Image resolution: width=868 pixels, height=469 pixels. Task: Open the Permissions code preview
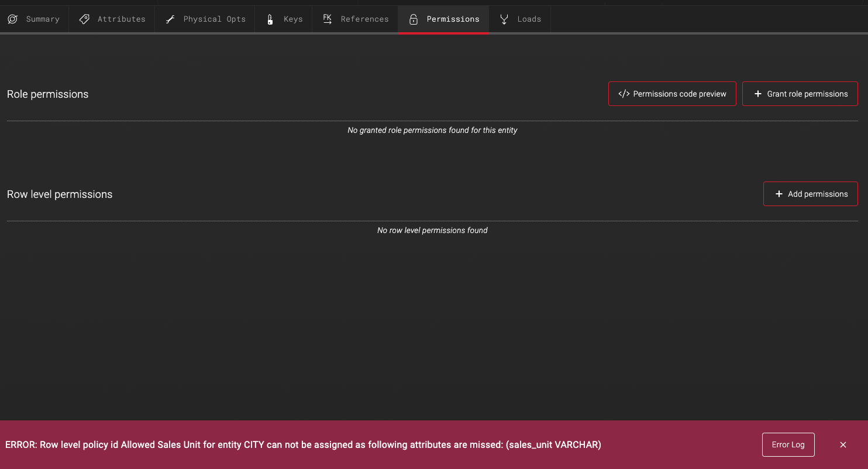672,94
